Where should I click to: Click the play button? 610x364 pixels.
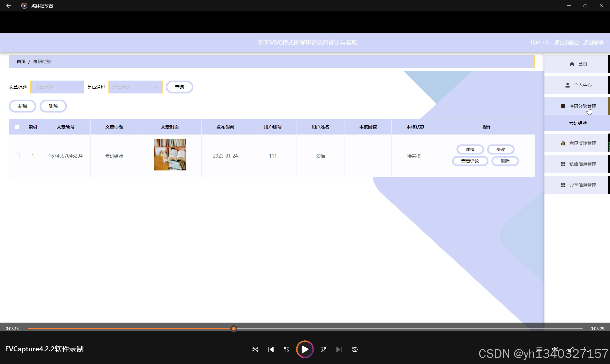(x=305, y=349)
